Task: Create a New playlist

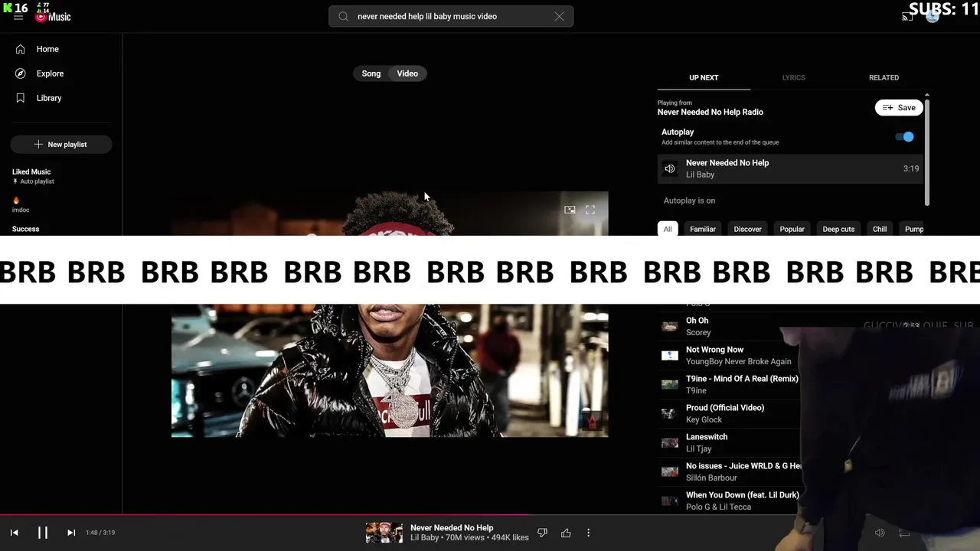Action: tap(61, 144)
